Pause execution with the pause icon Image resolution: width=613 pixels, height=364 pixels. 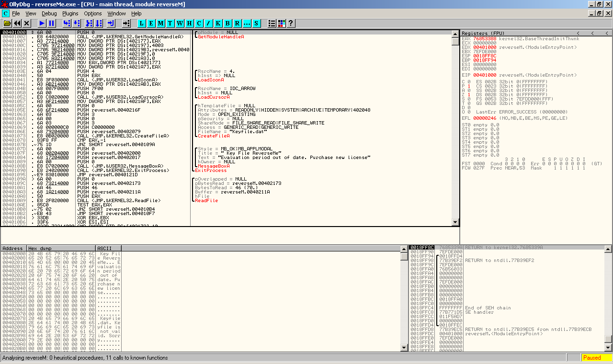pyautogui.click(x=52, y=23)
